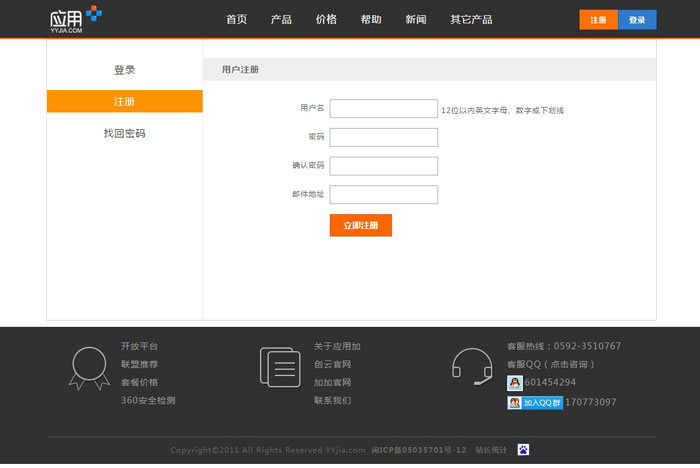Open the 产品 nav menu item
Screen dimensions: 700x468
coord(281,20)
